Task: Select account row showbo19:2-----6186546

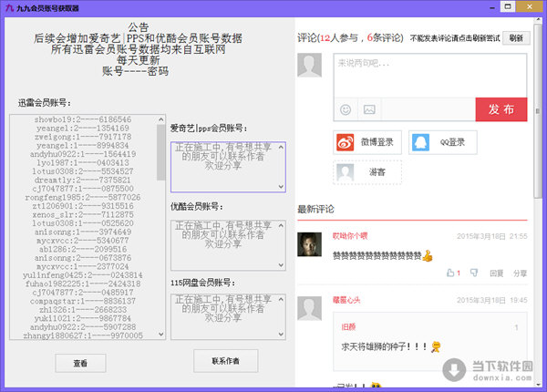Action: click(83, 119)
